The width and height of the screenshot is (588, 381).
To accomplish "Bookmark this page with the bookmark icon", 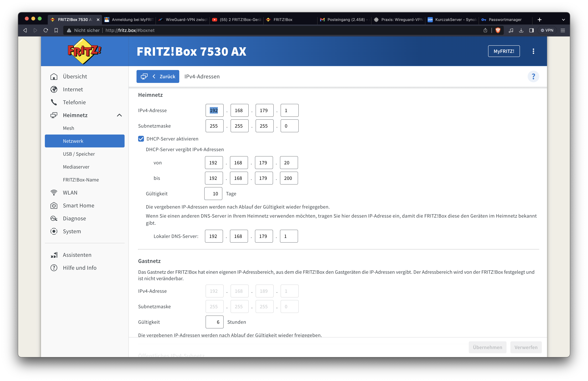I will 56,30.
